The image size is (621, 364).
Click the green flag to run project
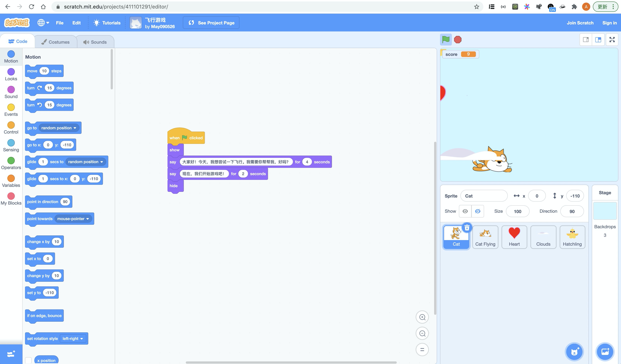pos(446,40)
